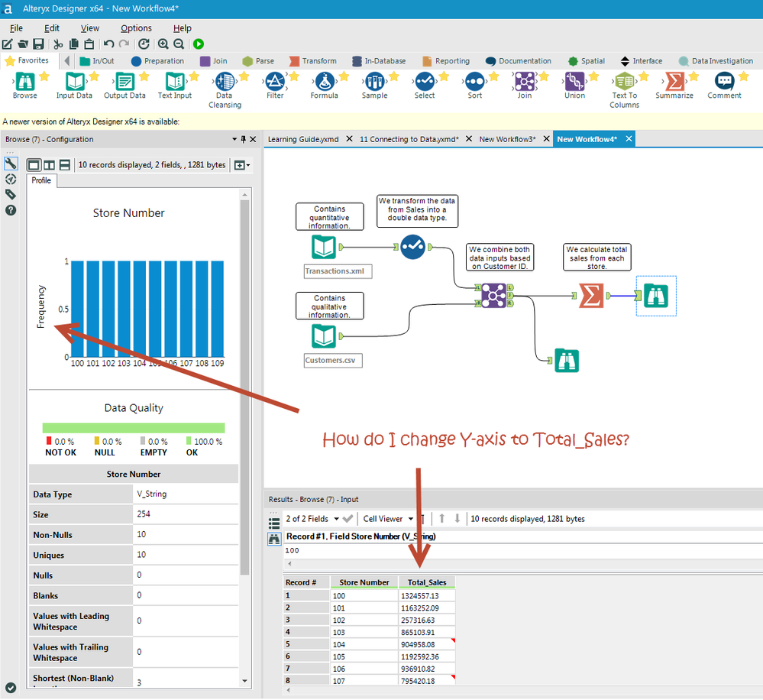Select the Output Data tool icon
Image resolution: width=763 pixels, height=700 pixels.
124,82
